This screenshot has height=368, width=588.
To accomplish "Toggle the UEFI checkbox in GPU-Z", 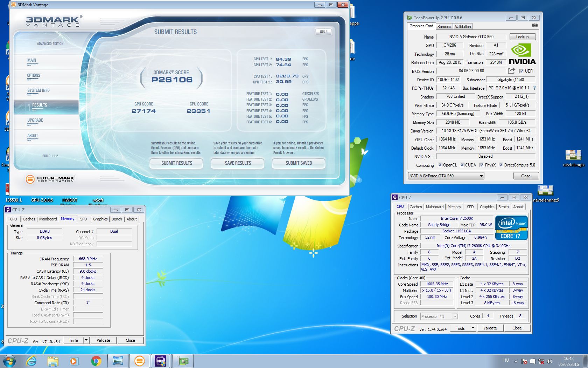I will coord(521,71).
